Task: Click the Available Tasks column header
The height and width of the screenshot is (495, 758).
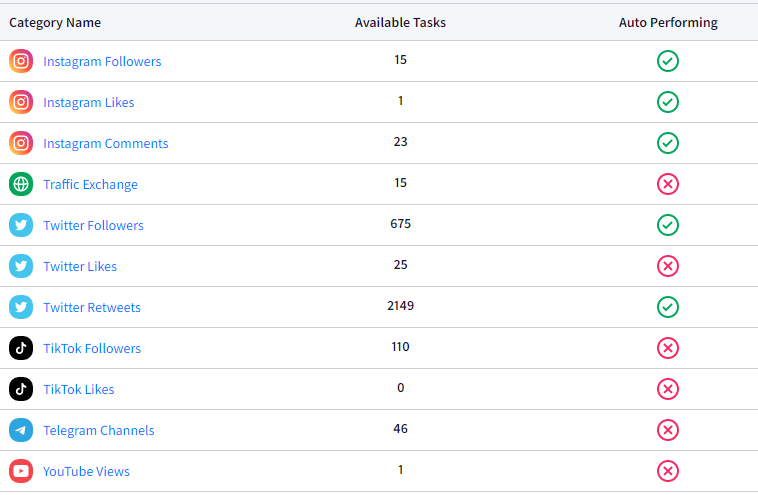Action: click(x=400, y=23)
